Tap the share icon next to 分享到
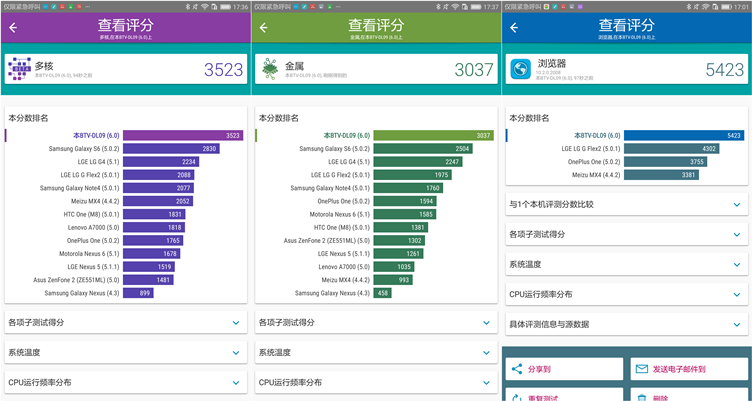Viewport: 752px width, 401px height. click(517, 369)
